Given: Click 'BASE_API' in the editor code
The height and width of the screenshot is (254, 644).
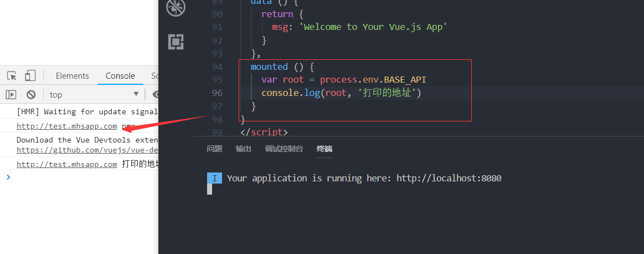Looking at the screenshot, I should [x=405, y=80].
